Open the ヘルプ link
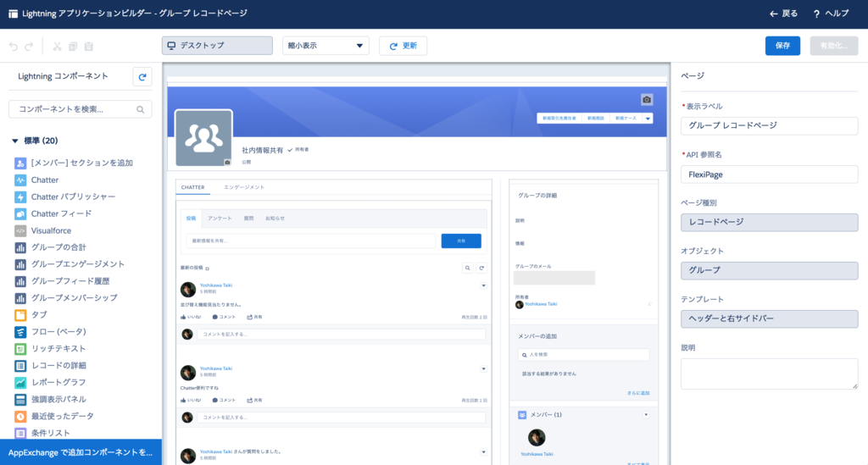 coord(831,14)
